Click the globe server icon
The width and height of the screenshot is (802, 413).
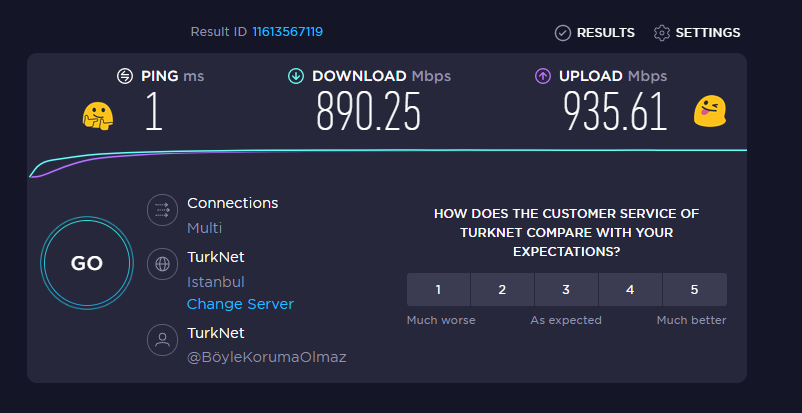tap(162, 264)
